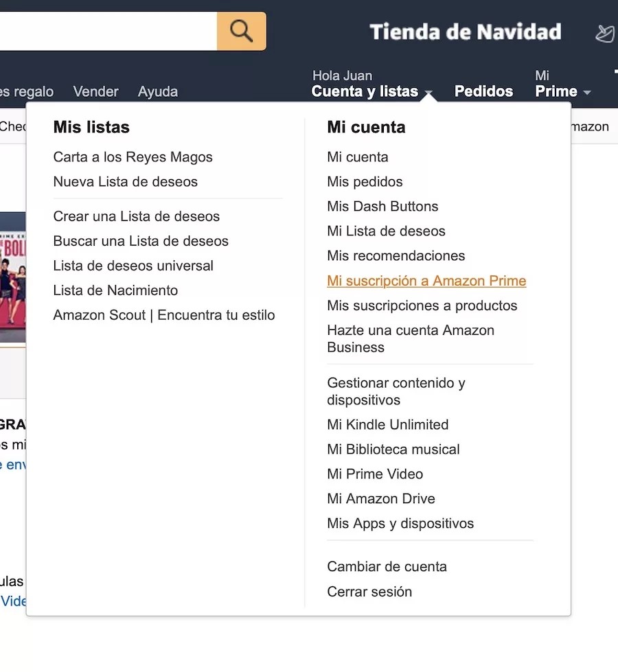Select "Gestionar contenido y dispositivos"
618x672 pixels.
tap(396, 391)
